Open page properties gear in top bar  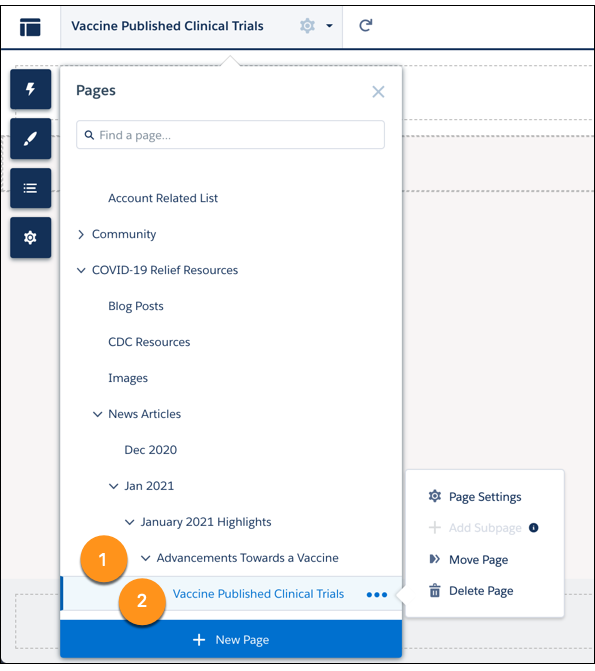coord(307,26)
